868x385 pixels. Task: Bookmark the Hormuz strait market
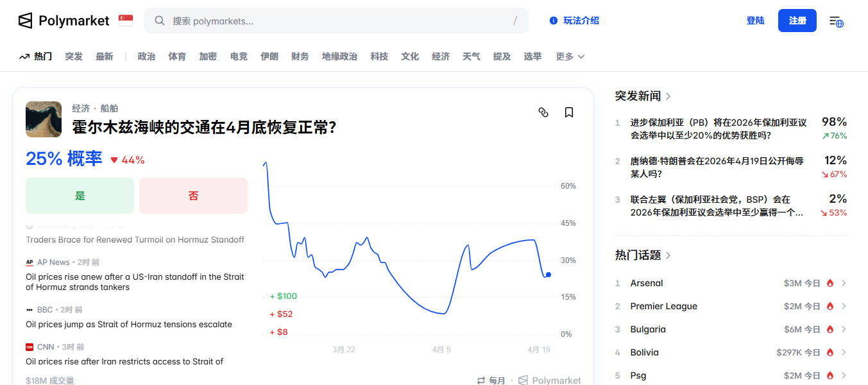coord(568,112)
